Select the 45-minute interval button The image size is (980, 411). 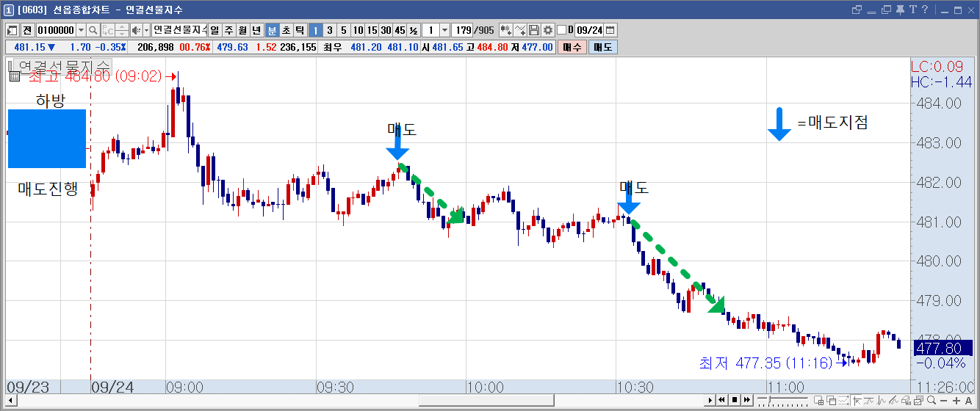pos(400,30)
